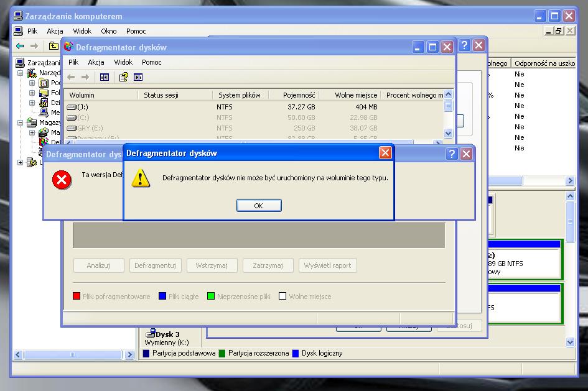
Task: Click the Partycja podstawowa legend color box
Action: (x=146, y=353)
